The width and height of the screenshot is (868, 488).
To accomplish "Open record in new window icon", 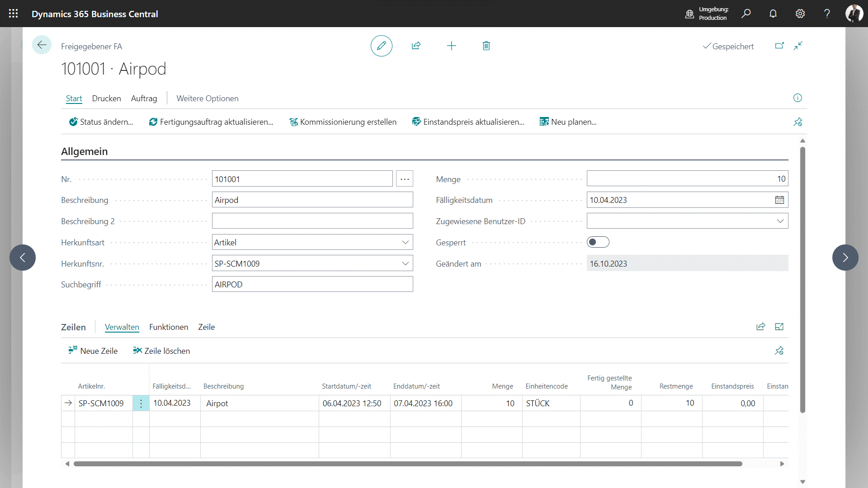I will [779, 46].
